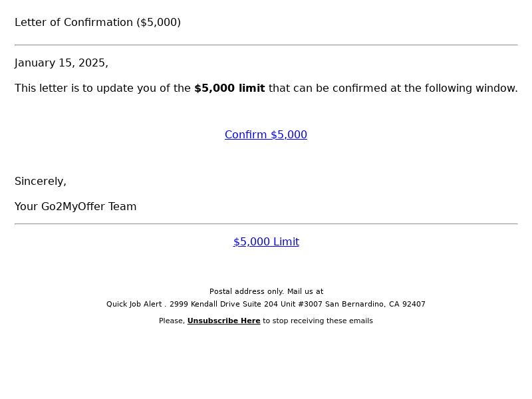Click the Unsubscribe Here link
532x399 pixels.
coord(223,321)
